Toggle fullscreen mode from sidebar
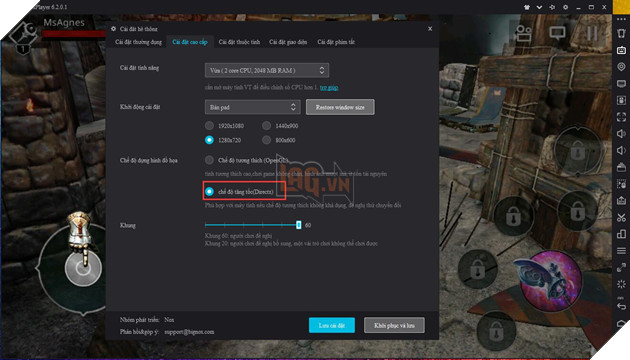This screenshot has width=630, height=360. [x=621, y=117]
